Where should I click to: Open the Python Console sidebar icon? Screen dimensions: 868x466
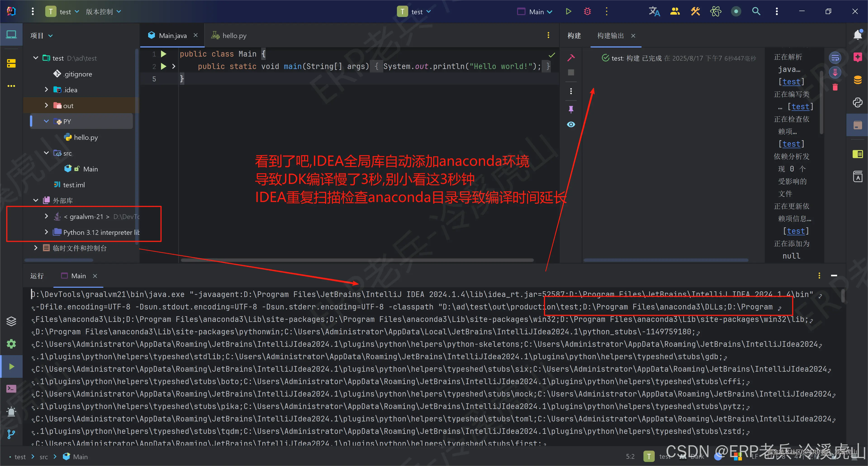[858, 102]
